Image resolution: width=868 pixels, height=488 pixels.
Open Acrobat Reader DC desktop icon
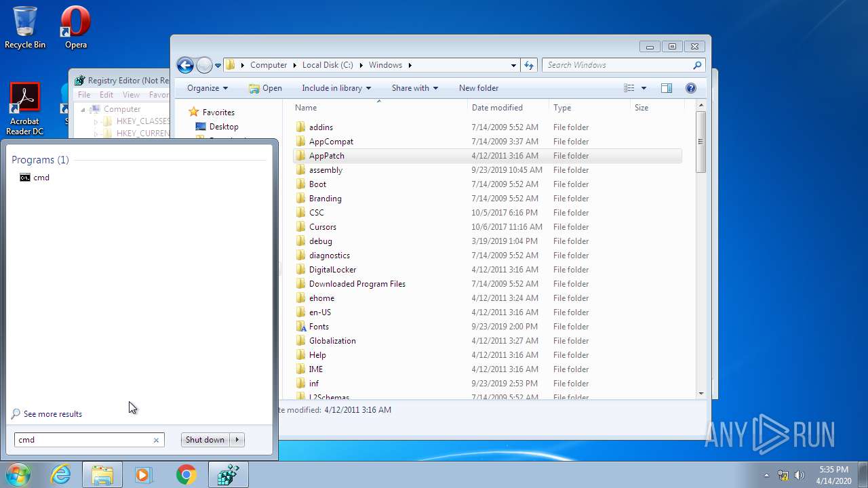tap(25, 109)
